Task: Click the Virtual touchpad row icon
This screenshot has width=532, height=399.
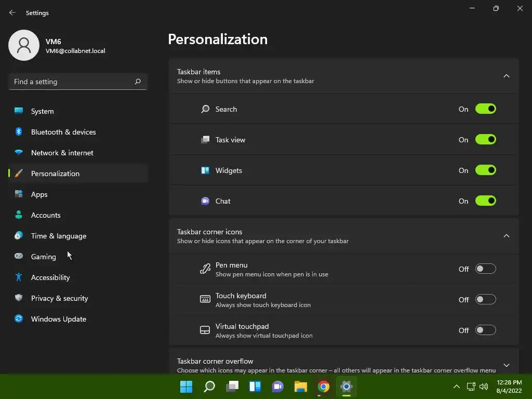Action: coord(205,330)
